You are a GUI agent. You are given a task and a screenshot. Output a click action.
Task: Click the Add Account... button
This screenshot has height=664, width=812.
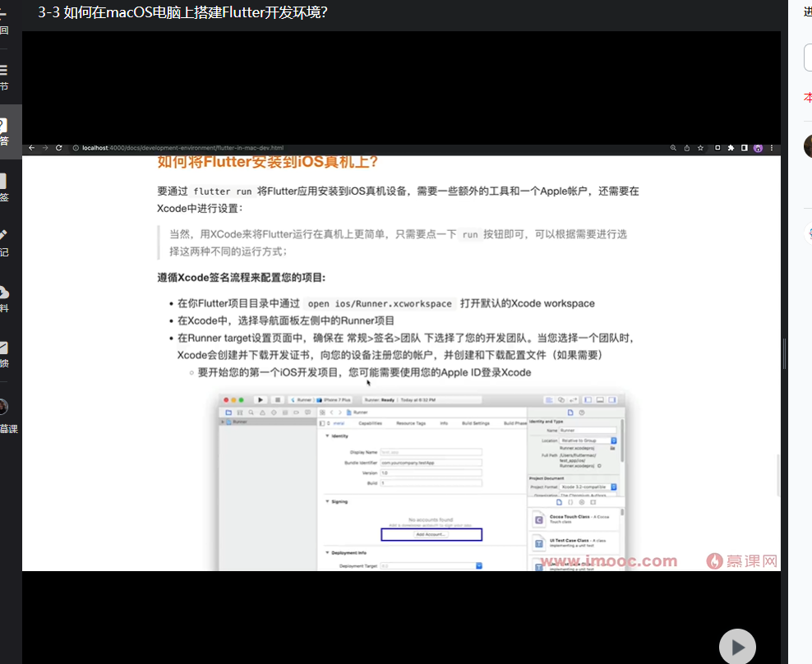(431, 534)
